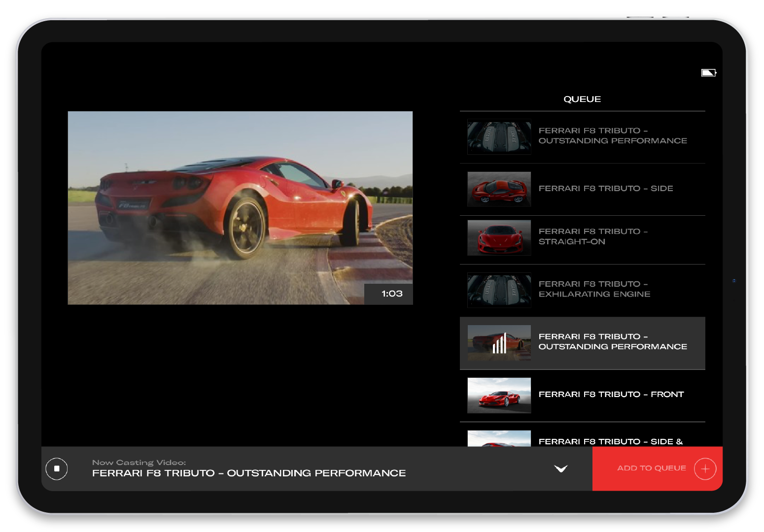Open 'Ferrari F8 Tributo – Side' queue title
Screen dimensions: 764x532
[x=605, y=188]
